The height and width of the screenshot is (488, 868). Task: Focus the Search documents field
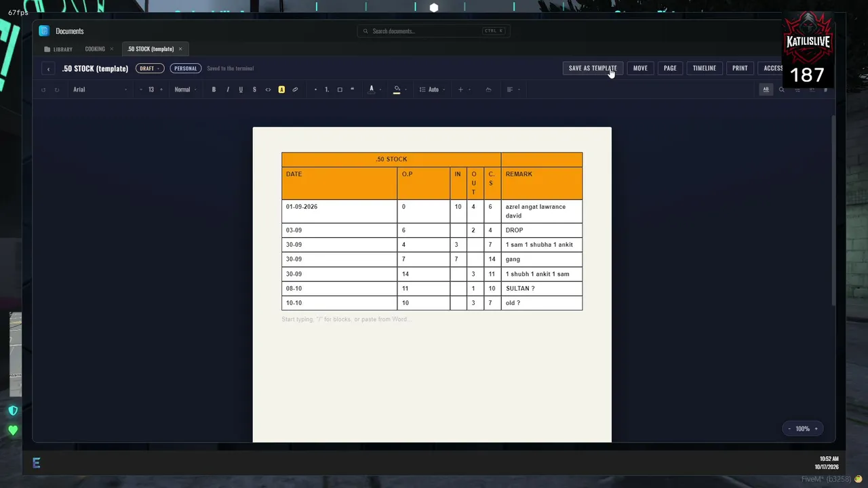434,31
